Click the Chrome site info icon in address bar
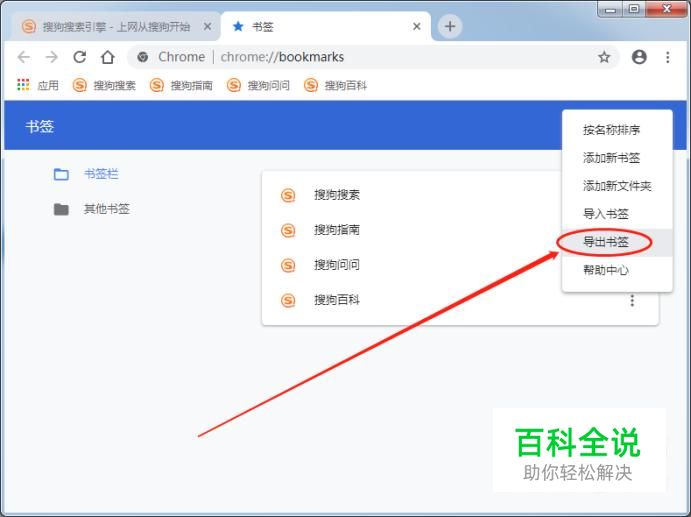The image size is (691, 517). point(142,57)
